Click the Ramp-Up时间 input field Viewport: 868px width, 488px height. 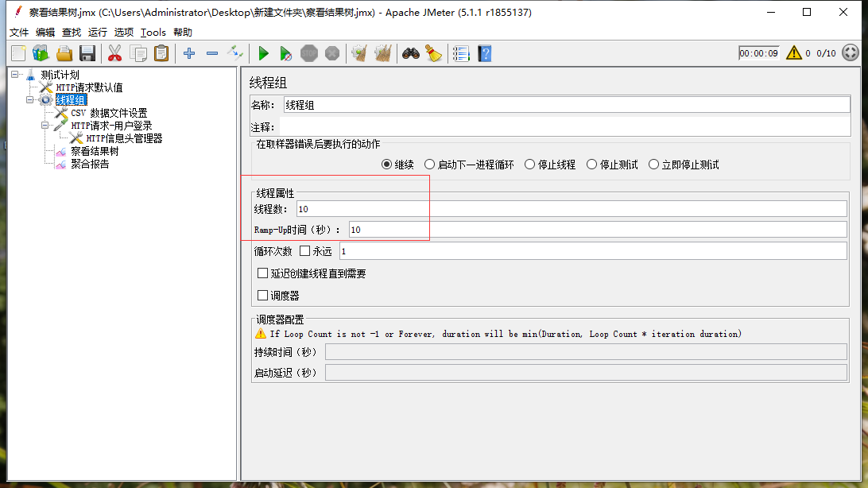tap(598, 230)
